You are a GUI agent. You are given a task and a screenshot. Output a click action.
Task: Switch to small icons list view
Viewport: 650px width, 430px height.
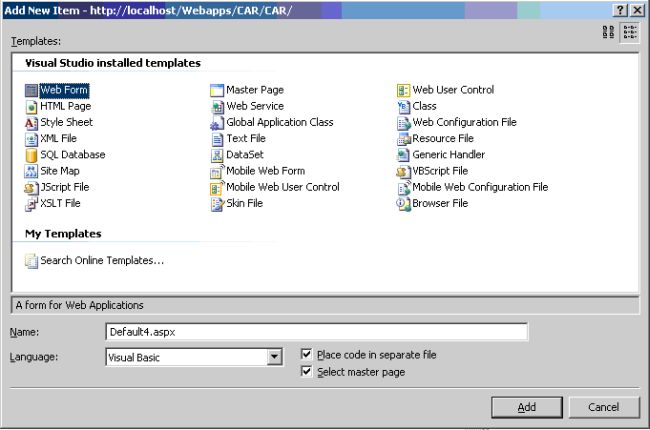(630, 32)
